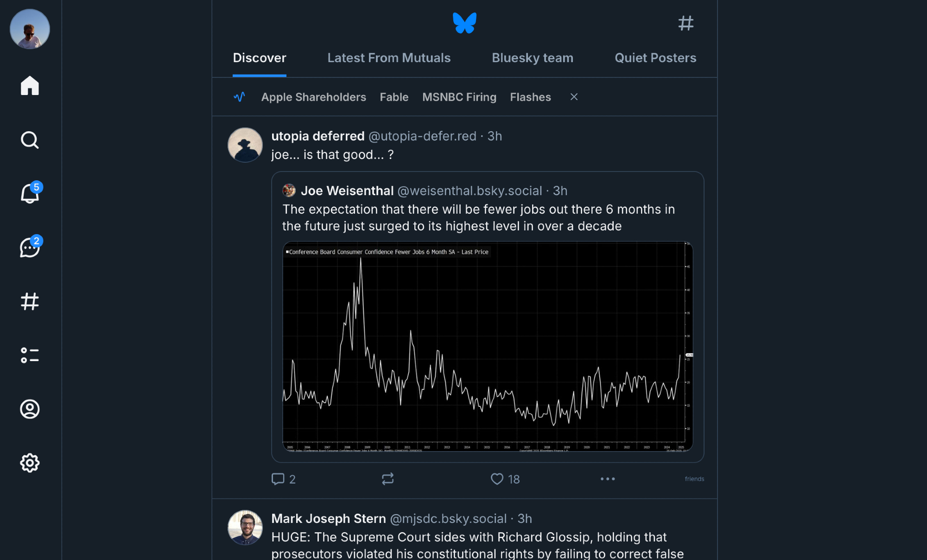927x560 pixels.
Task: Open the Apple Shareholders trending topic
Action: click(x=313, y=97)
